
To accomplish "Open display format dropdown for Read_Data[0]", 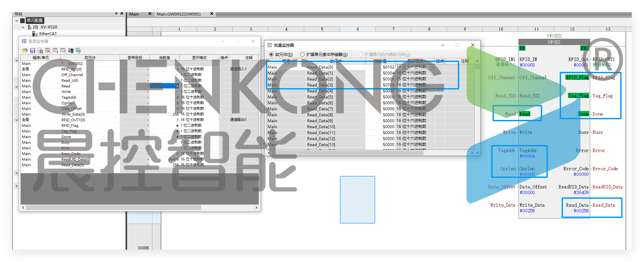I will click(432, 67).
